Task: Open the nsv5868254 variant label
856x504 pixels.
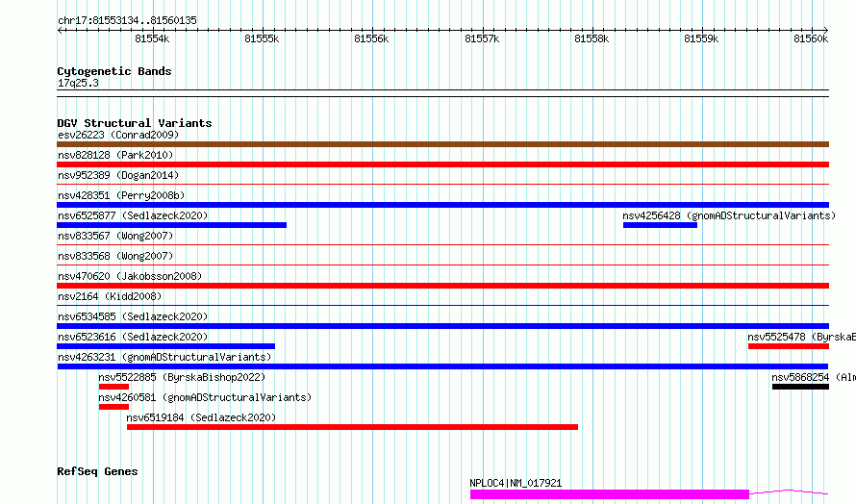Action: (x=814, y=377)
